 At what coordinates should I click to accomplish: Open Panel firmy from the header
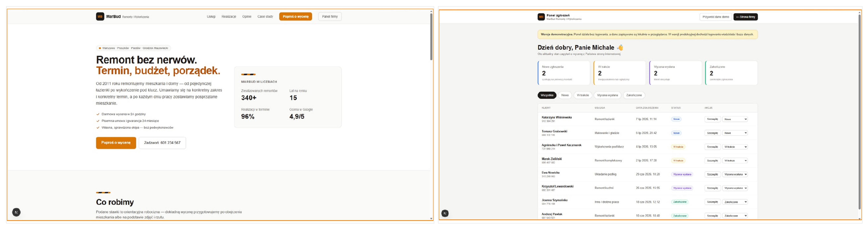point(330,17)
